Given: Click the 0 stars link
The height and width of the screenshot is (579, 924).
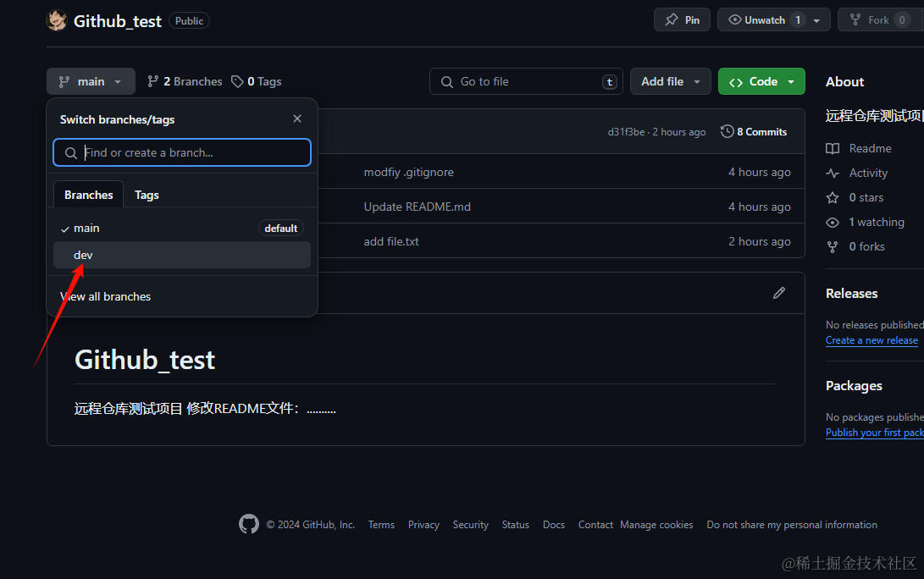Looking at the screenshot, I should click(x=855, y=198).
